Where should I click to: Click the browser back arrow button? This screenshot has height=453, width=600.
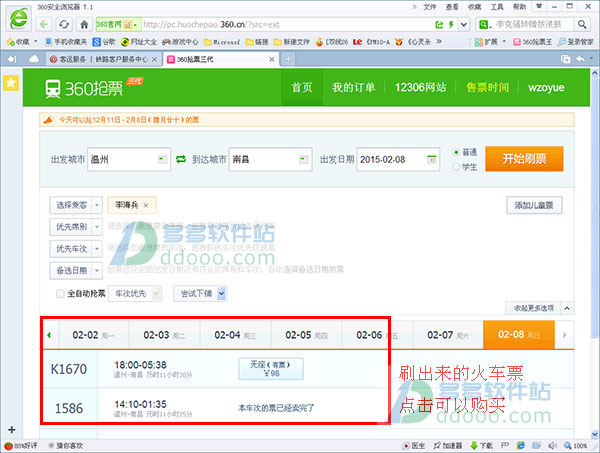pyautogui.click(x=44, y=24)
